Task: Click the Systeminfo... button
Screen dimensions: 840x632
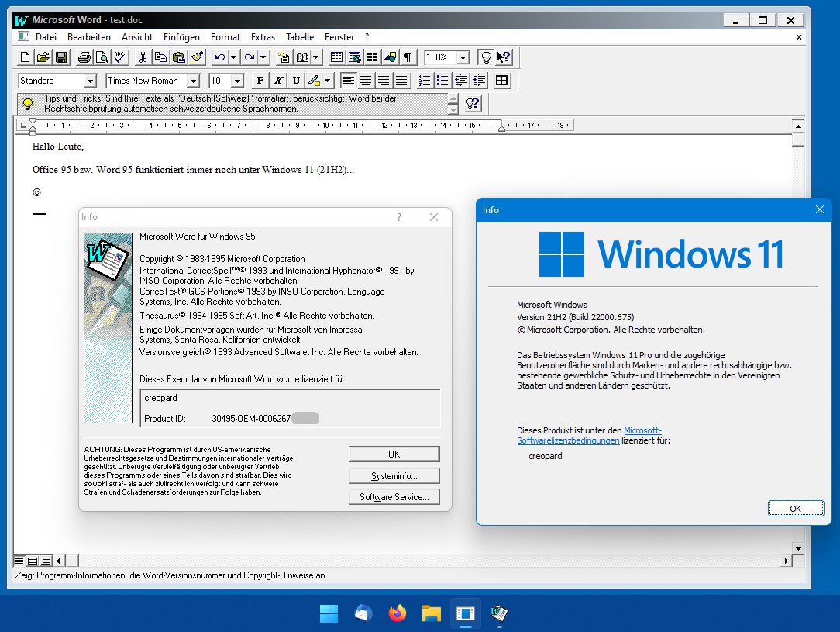Action: [x=394, y=476]
